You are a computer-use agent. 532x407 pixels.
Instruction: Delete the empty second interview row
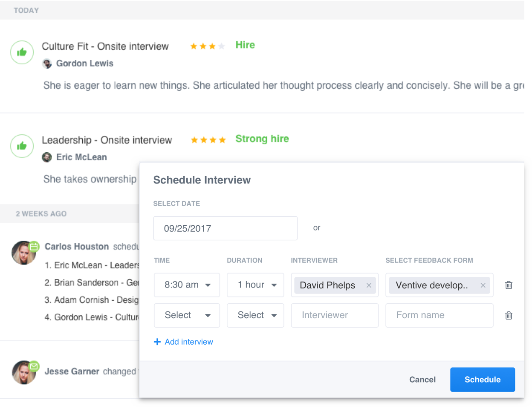pos(509,315)
